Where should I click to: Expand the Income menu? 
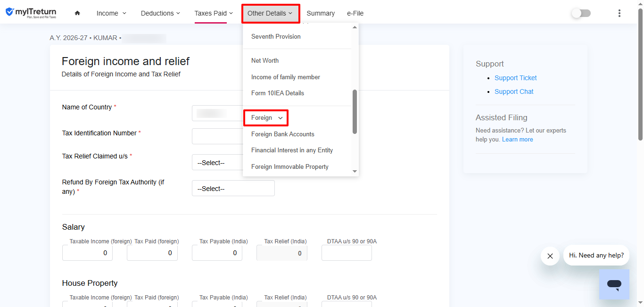tap(111, 13)
